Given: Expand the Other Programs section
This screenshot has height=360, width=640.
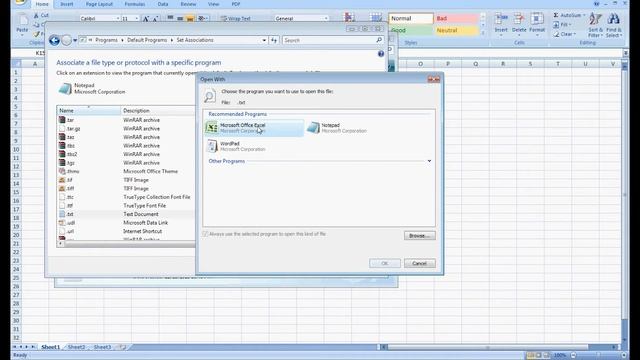Looking at the screenshot, I should coord(429,161).
